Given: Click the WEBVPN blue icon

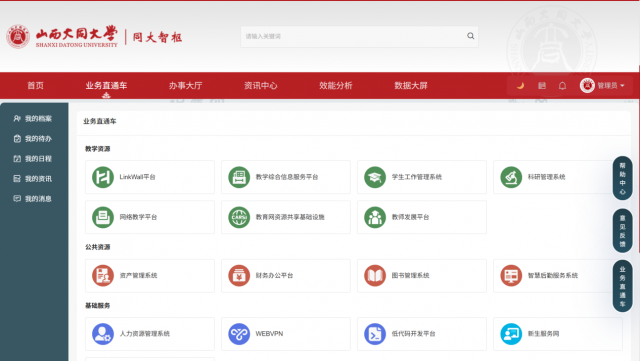Looking at the screenshot, I should coord(239,334).
